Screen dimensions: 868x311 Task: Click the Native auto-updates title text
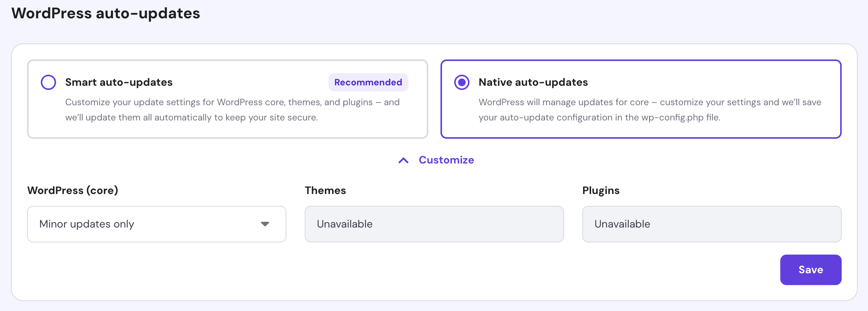(x=533, y=82)
